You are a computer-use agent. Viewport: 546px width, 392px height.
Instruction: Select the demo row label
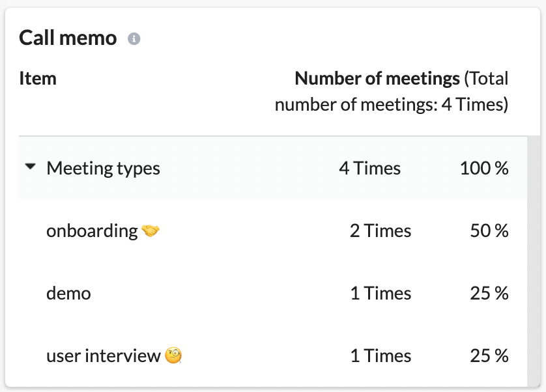68,293
